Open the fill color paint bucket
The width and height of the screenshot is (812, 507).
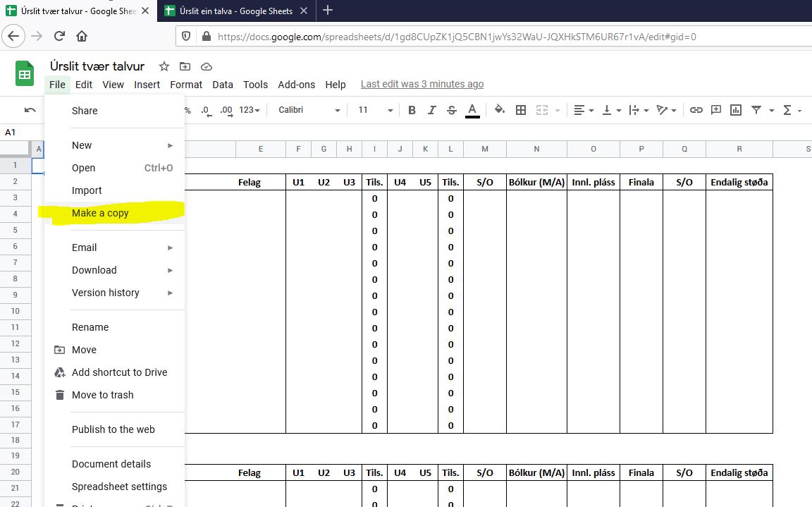(x=499, y=110)
